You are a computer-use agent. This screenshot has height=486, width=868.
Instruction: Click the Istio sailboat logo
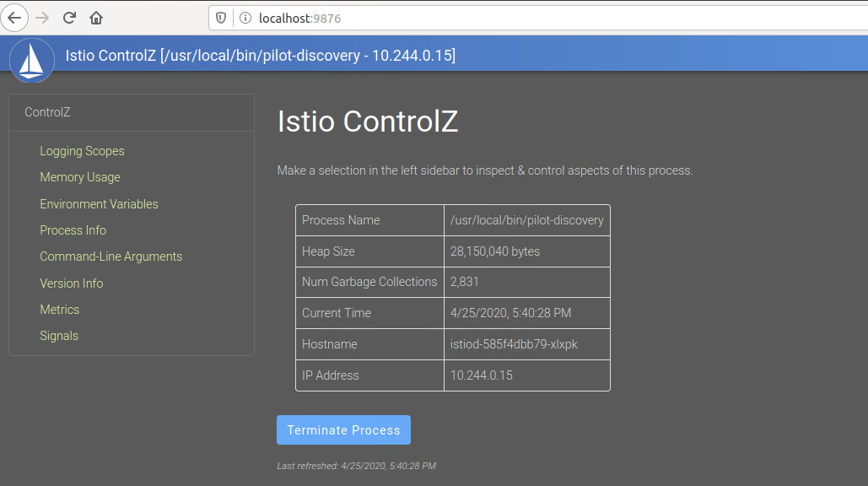pyautogui.click(x=31, y=60)
